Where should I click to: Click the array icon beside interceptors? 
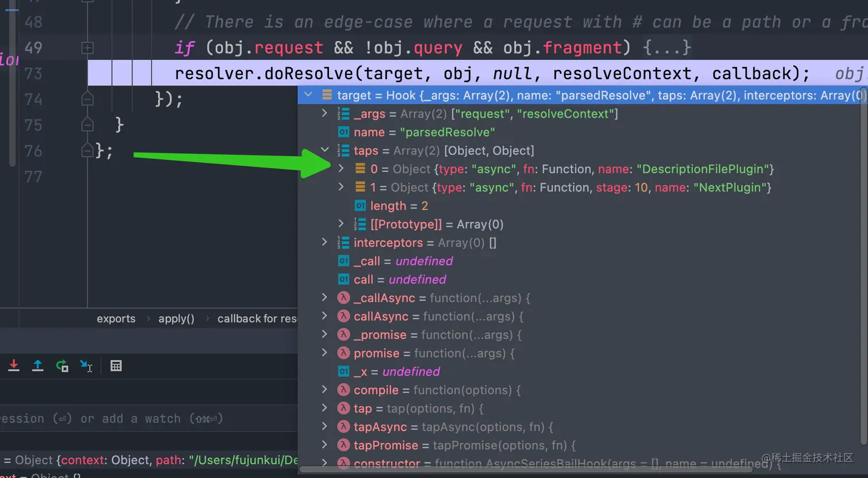click(343, 243)
